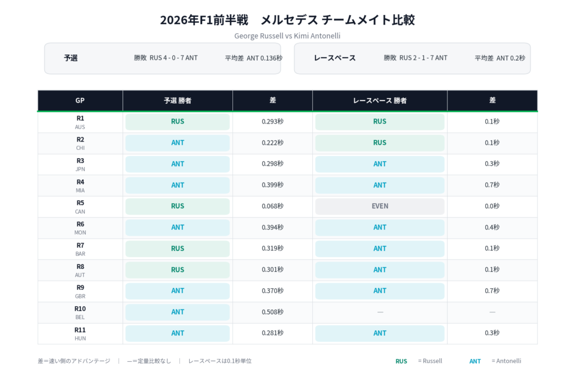
Task: Click the R4 MIA row label
Action: pos(80,186)
